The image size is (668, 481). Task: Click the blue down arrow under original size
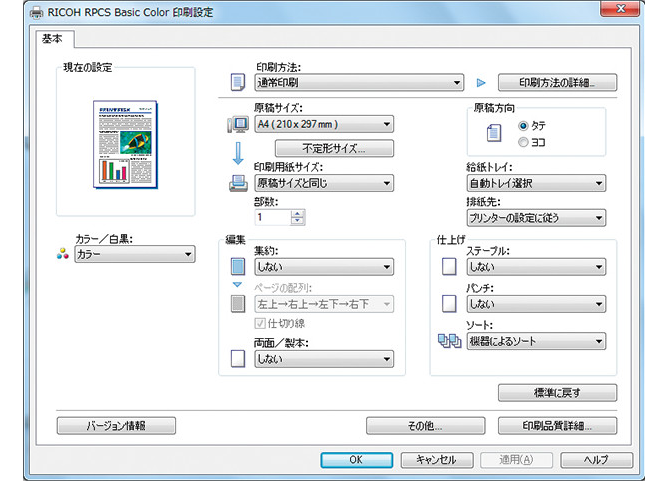point(238,153)
